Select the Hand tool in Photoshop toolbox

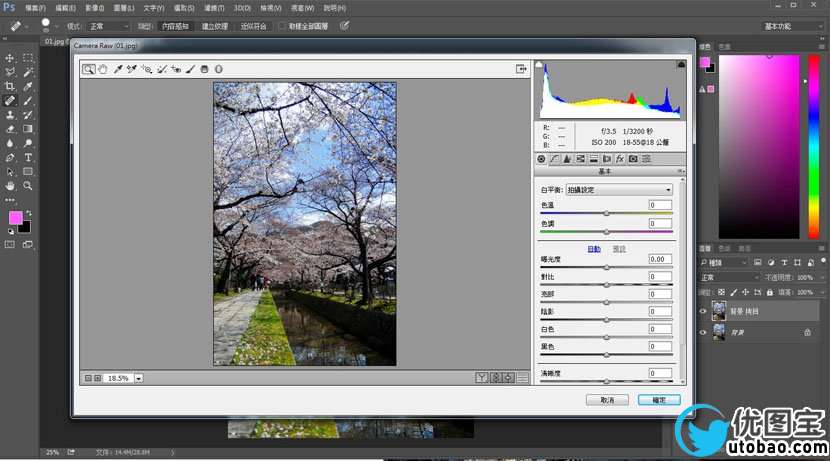click(10, 186)
